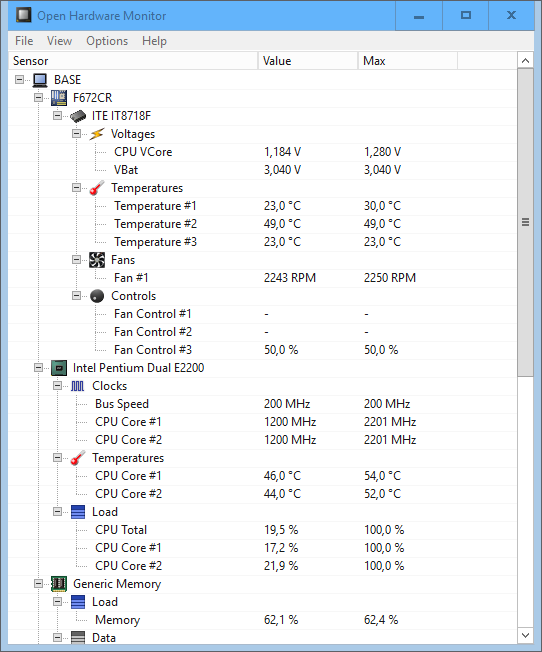
Task: Select the VBat row
Action: [x=262, y=170]
